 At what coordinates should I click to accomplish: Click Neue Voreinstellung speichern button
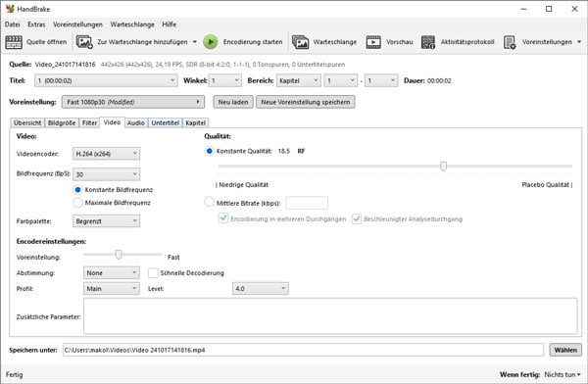[306, 102]
